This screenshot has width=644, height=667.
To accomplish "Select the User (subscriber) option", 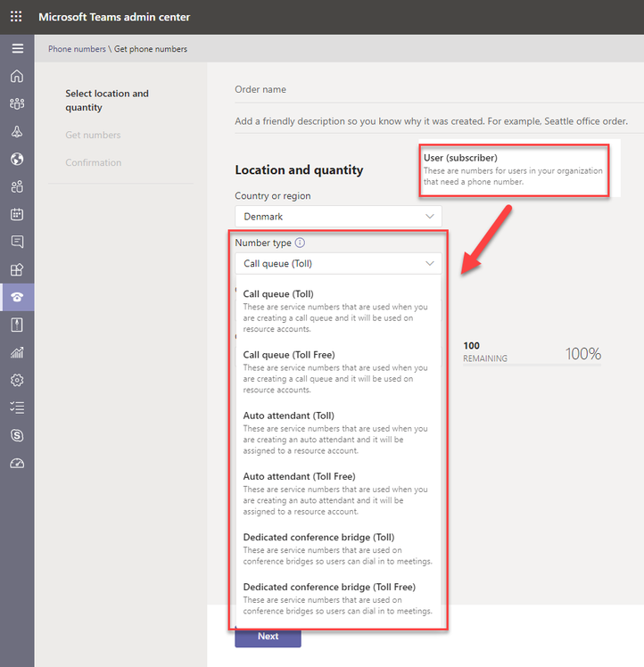I will (514, 169).
